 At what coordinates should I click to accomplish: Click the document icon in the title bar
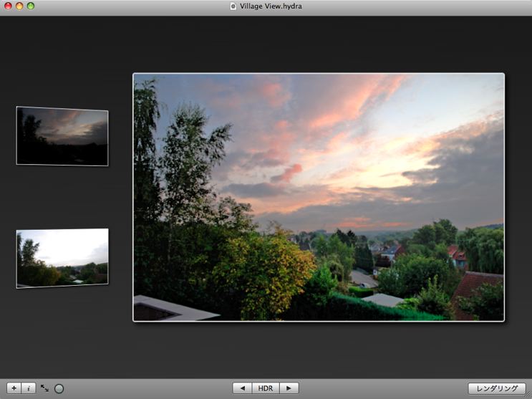coord(233,6)
